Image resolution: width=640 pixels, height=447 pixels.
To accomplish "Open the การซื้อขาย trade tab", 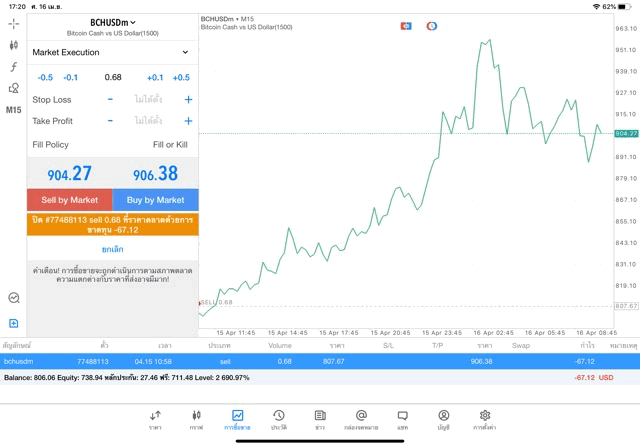I will pyautogui.click(x=237, y=420).
